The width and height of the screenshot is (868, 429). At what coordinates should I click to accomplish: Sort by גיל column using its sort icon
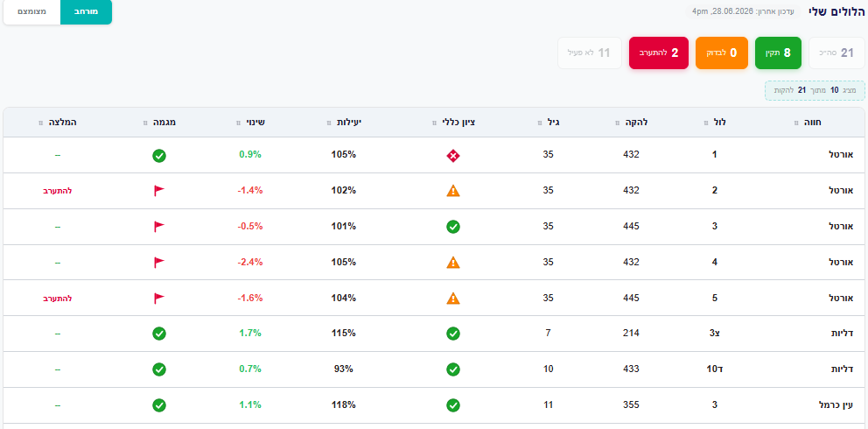(x=540, y=123)
